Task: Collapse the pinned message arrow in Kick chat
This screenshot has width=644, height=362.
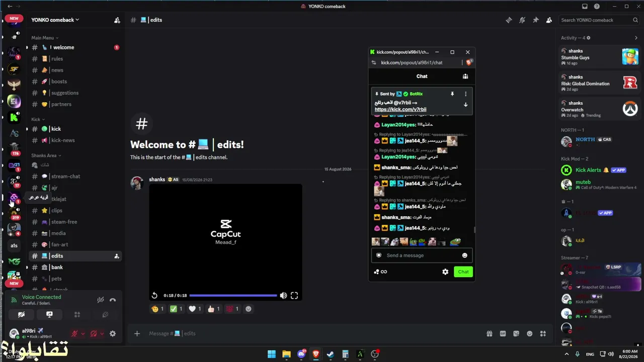Action: click(x=465, y=105)
